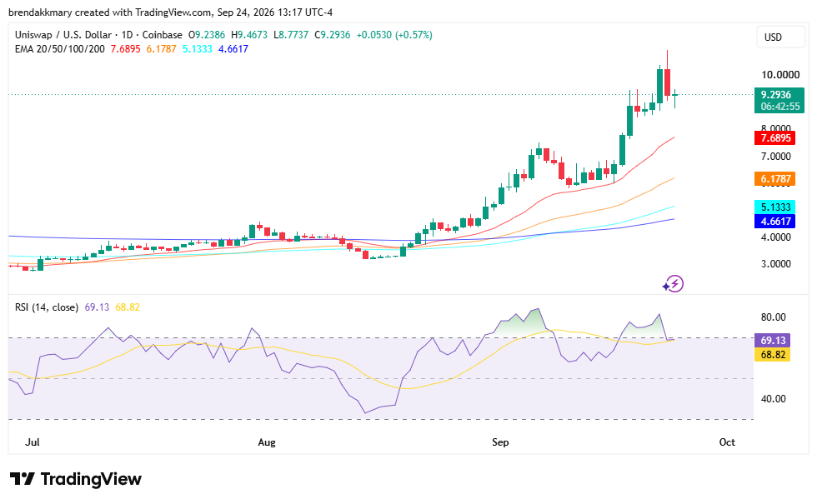Click the Oct label on the time axis
The height and width of the screenshot is (504, 817).
point(727,442)
